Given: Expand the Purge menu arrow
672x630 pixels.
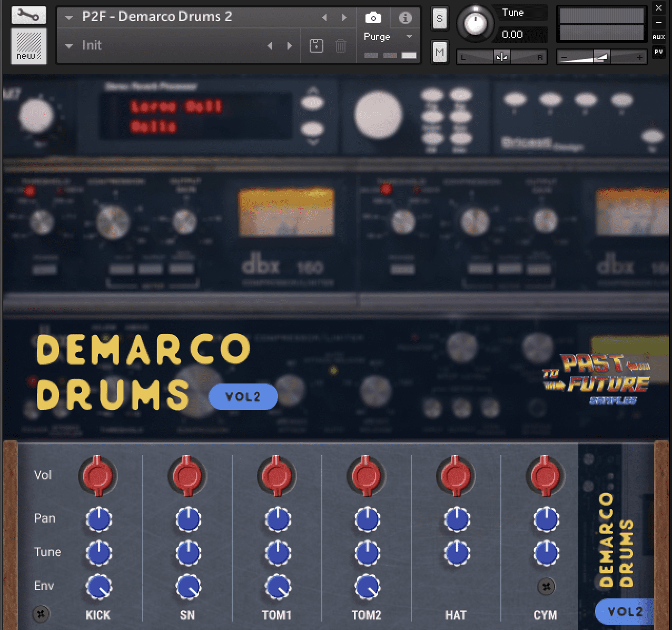Looking at the screenshot, I should point(409,36).
